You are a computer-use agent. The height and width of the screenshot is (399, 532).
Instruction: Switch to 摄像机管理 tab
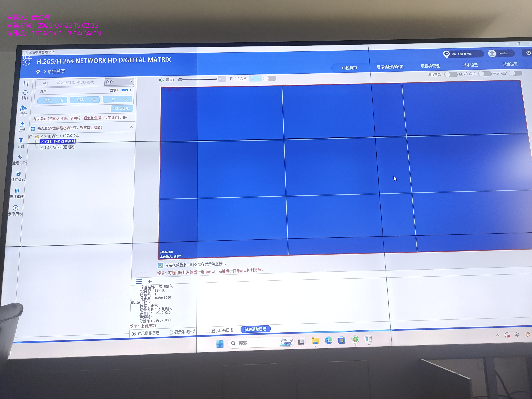point(430,66)
